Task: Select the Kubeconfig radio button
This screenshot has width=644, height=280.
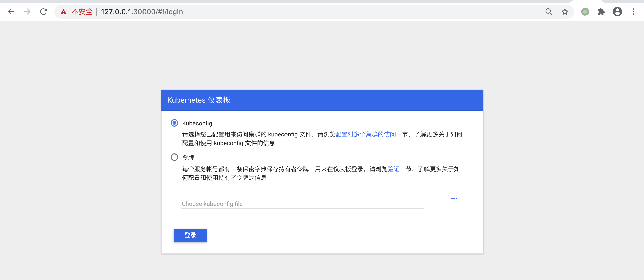Action: point(174,123)
